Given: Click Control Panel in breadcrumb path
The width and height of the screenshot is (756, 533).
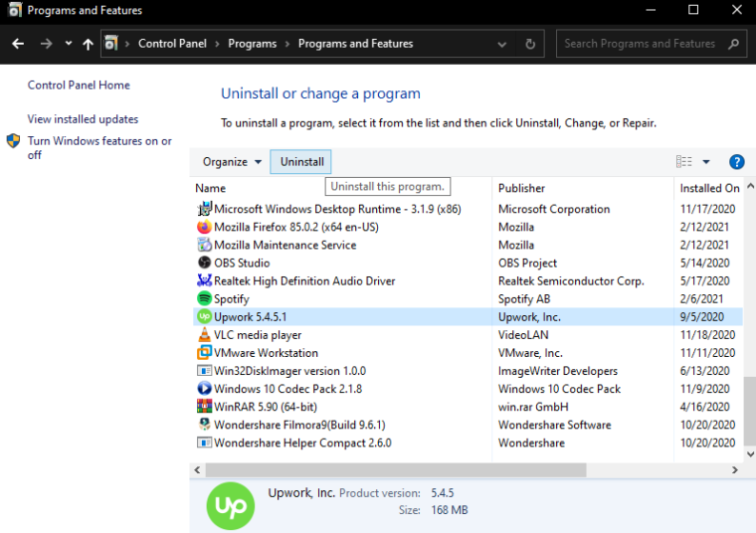Looking at the screenshot, I should [x=172, y=44].
